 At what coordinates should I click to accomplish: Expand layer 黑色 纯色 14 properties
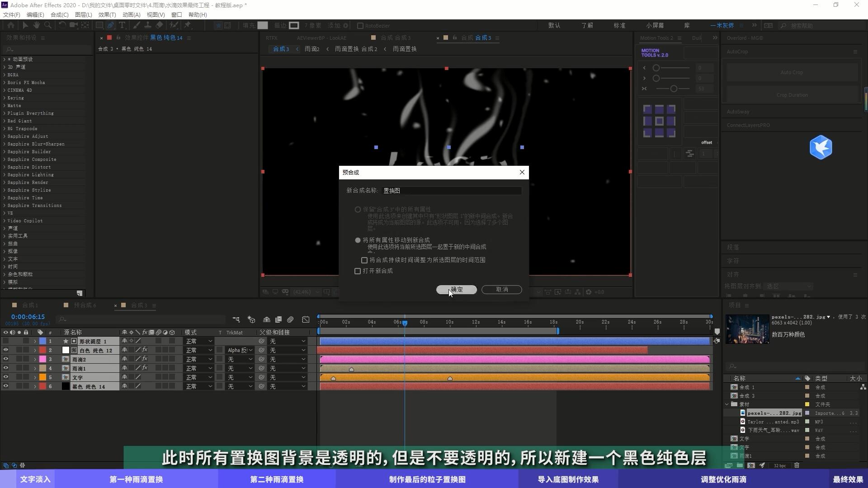(35, 386)
